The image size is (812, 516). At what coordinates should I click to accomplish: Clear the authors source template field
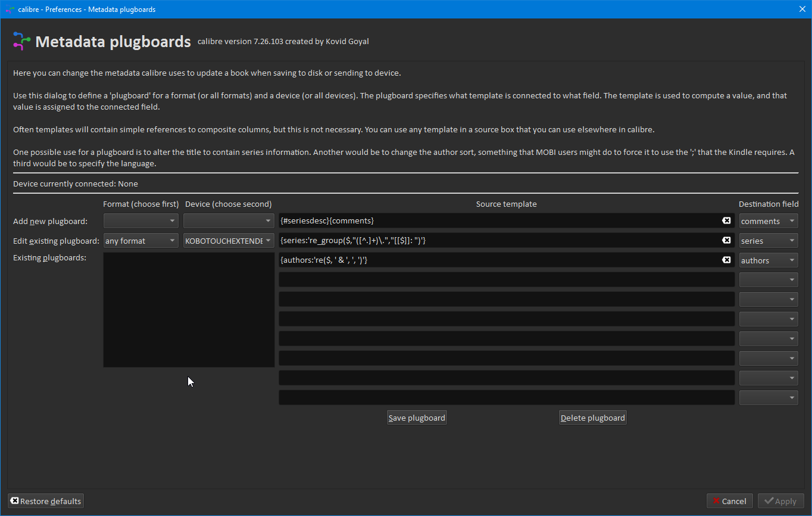(726, 260)
